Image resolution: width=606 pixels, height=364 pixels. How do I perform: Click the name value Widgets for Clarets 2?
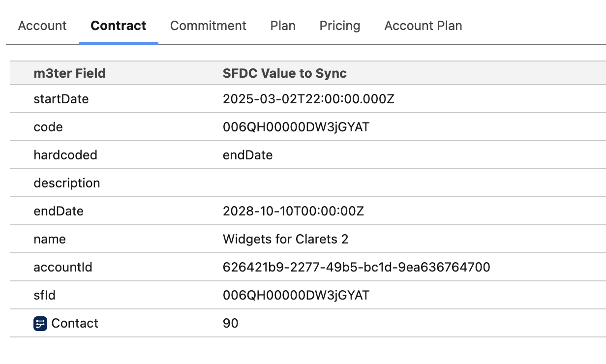coord(285,240)
